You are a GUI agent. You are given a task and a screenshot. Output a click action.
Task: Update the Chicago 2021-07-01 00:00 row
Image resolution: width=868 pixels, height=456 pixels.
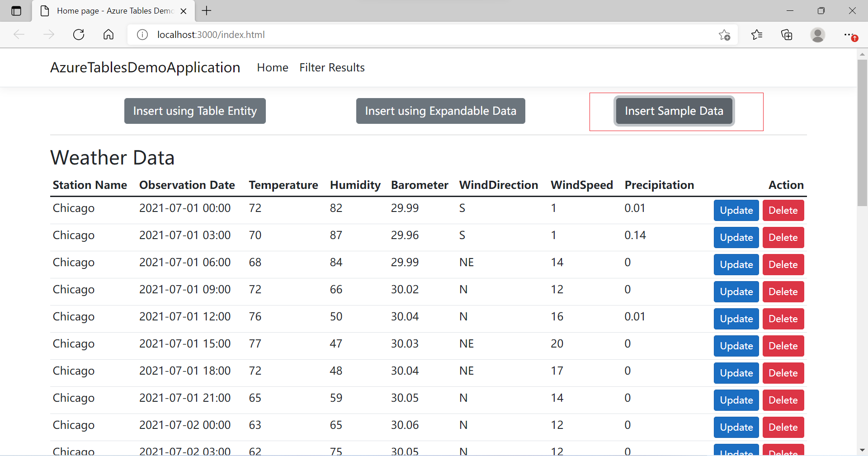(x=736, y=211)
